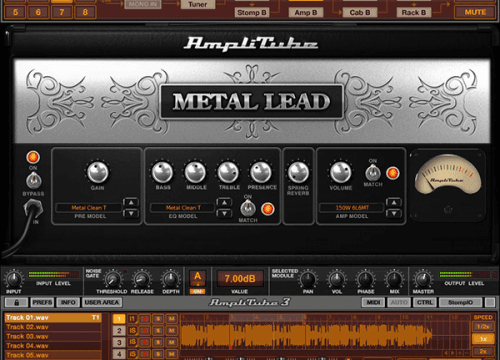Open the PREFS button
Viewport: 500px width, 360px height.
(x=42, y=302)
